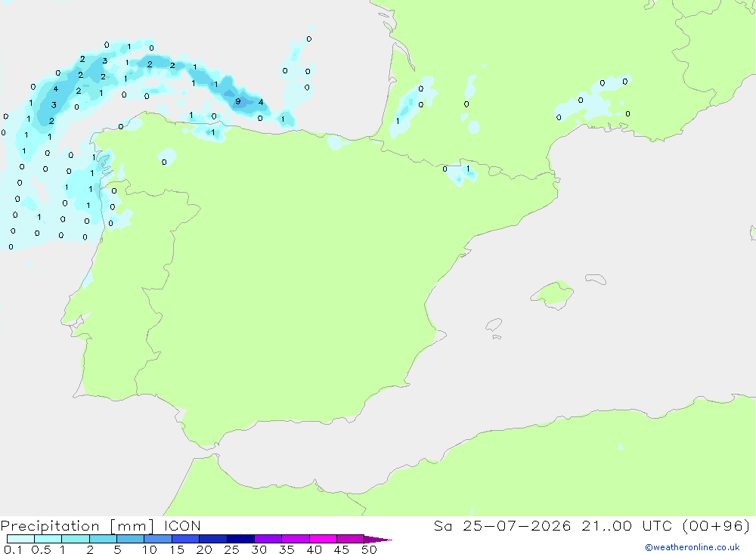
Task: Click legend swatch between 0.5 and 1
Action: click(x=48, y=539)
